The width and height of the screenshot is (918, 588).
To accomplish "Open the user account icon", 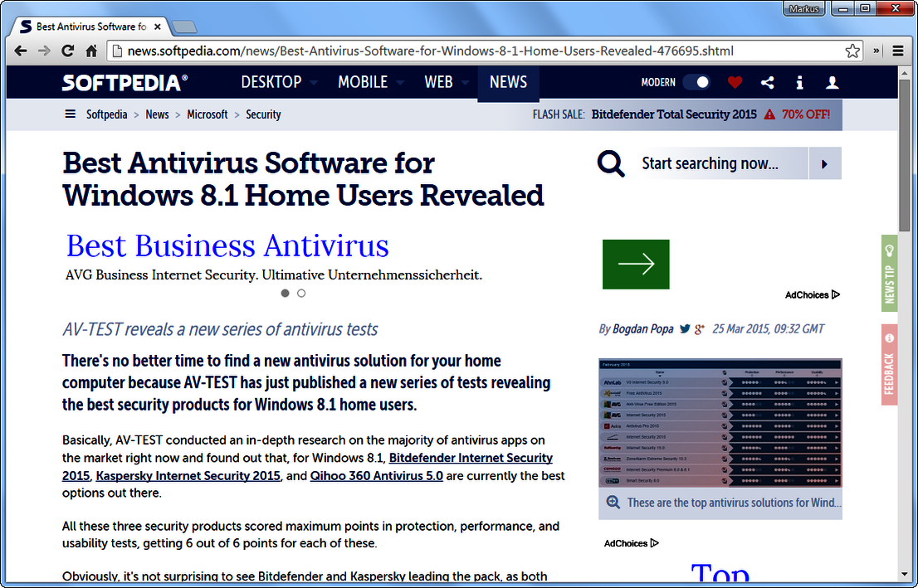I will pyautogui.click(x=832, y=82).
